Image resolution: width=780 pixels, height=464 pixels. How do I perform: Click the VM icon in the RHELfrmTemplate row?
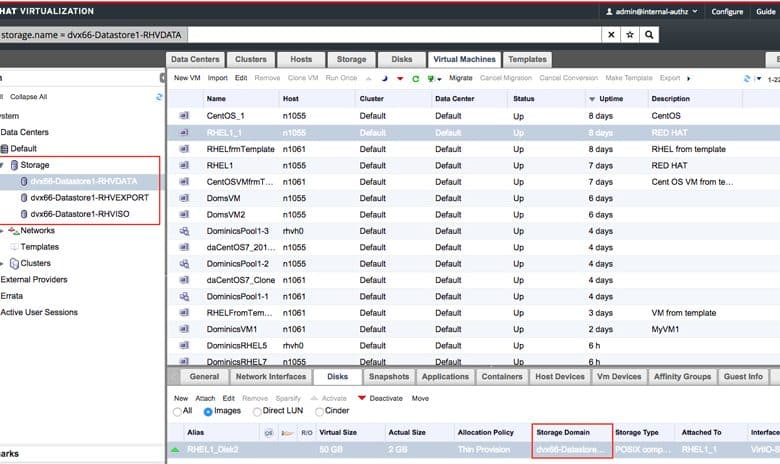point(184,149)
